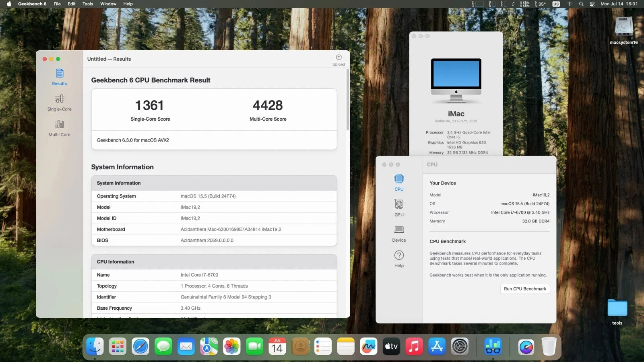Open Calendar from the Dock
Screen dimensions: 644x362
click(x=277, y=346)
